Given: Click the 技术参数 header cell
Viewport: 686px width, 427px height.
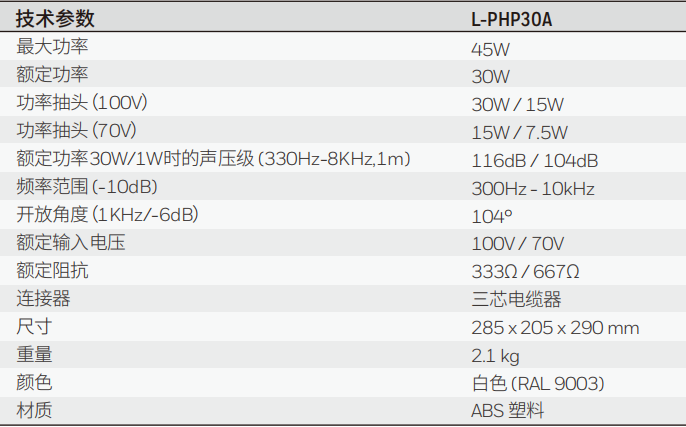Looking at the screenshot, I should (53, 19).
